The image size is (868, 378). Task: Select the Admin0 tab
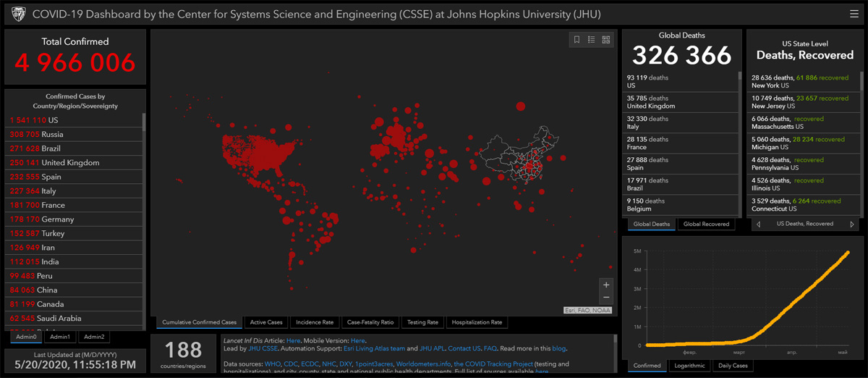[x=27, y=337]
